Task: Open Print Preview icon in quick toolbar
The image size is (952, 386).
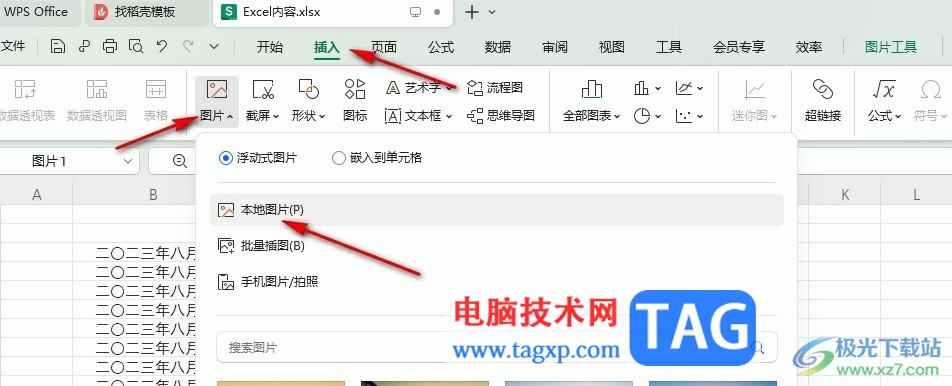Action: point(136,47)
